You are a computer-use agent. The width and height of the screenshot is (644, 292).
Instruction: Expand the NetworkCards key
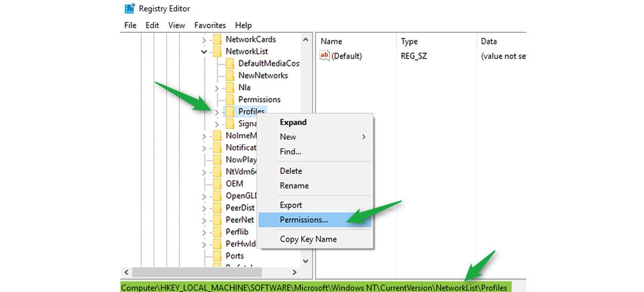[x=204, y=40]
